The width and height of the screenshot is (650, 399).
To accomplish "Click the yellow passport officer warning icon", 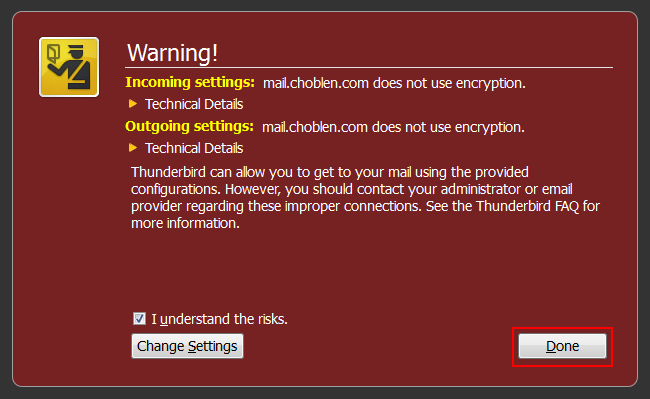I will 69,67.
